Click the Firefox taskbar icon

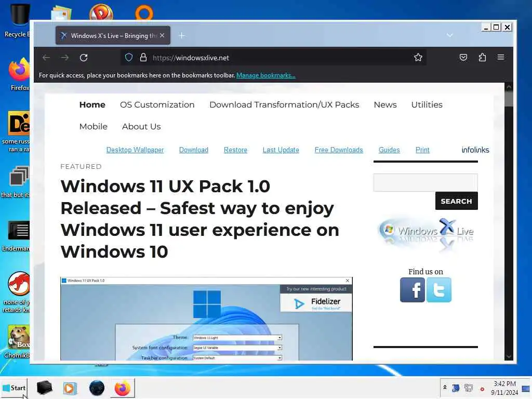coord(123,388)
